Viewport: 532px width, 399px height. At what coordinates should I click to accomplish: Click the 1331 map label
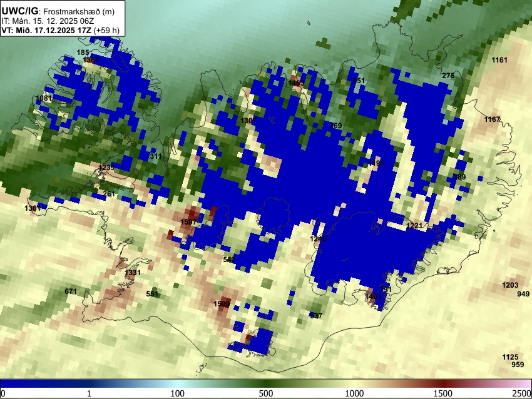pyautogui.click(x=132, y=273)
